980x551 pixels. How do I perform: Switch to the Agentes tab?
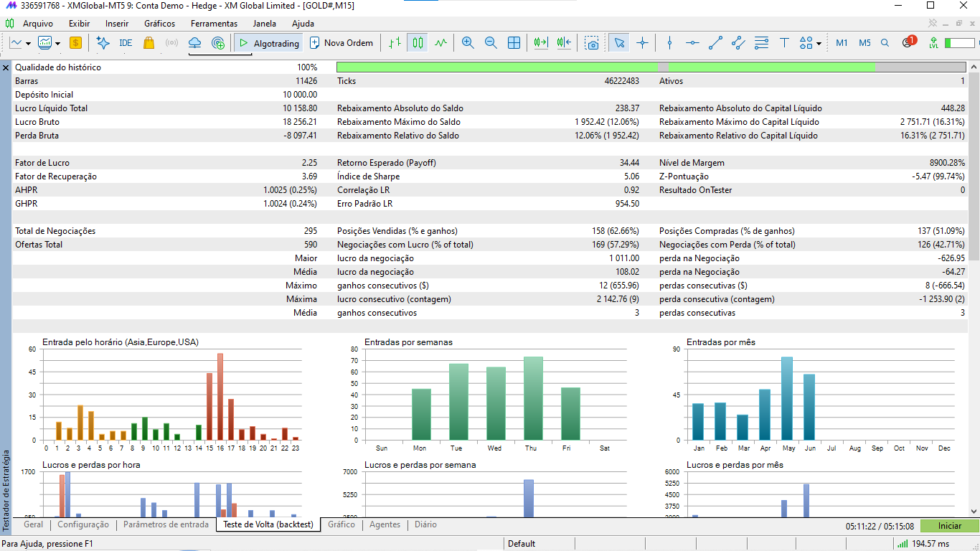coord(385,524)
